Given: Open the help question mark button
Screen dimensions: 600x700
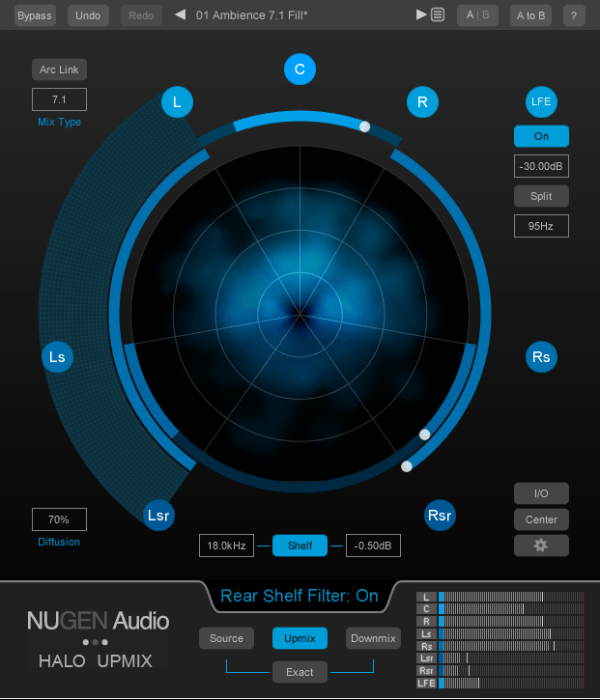Looking at the screenshot, I should point(574,15).
